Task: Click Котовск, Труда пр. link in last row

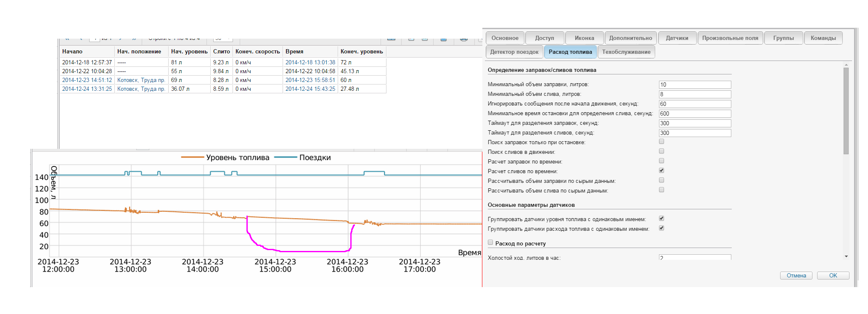Action: pos(141,89)
